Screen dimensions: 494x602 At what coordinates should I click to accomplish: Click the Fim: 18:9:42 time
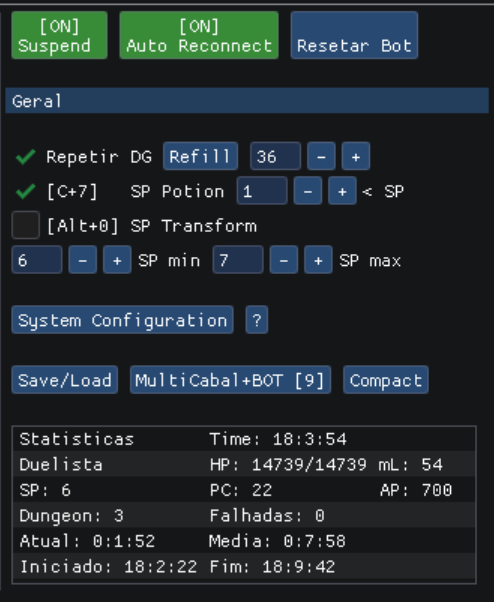(x=273, y=567)
